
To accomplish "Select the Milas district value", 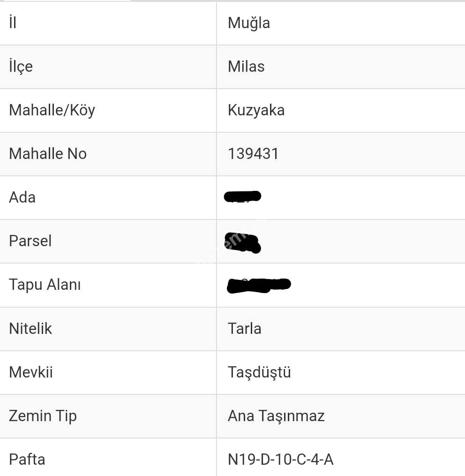I will tap(246, 67).
